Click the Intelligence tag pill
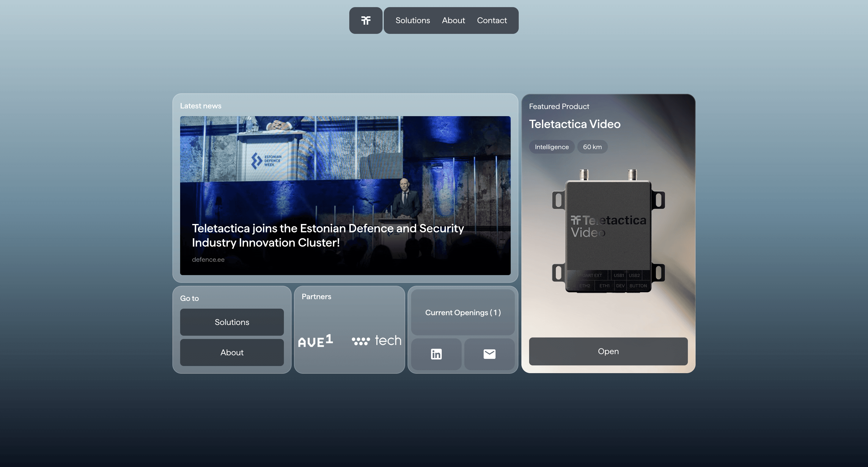 pyautogui.click(x=552, y=147)
